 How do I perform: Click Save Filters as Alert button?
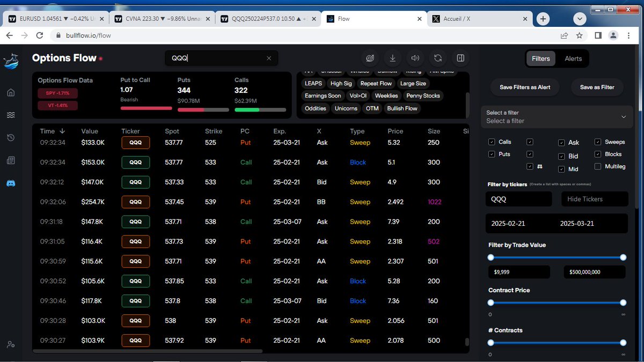click(525, 87)
